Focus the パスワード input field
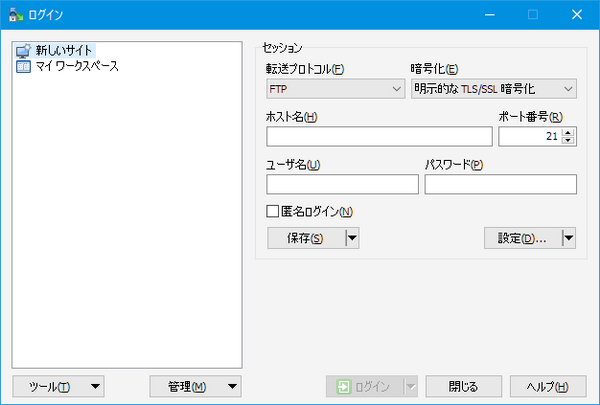 [501, 185]
